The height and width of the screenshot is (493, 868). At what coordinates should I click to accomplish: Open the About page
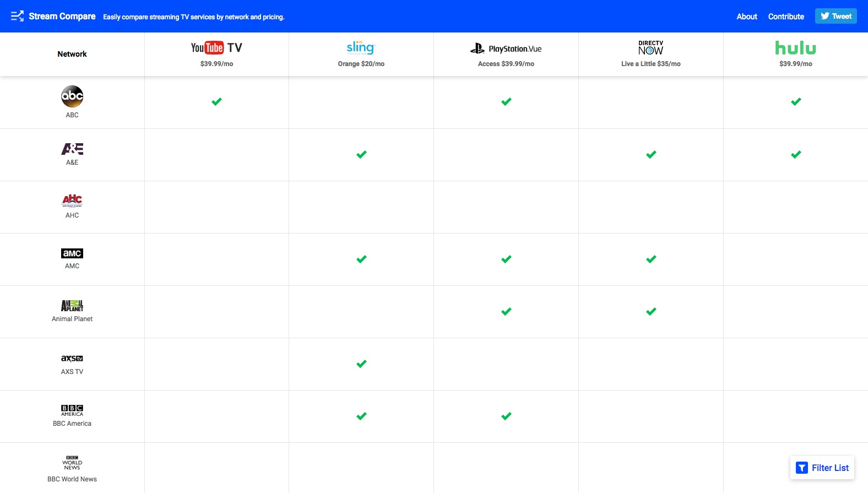click(747, 17)
